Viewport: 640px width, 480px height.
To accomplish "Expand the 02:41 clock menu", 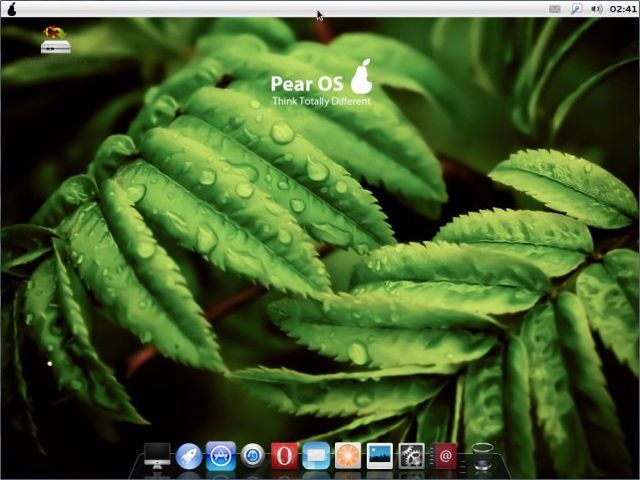I will pos(621,8).
